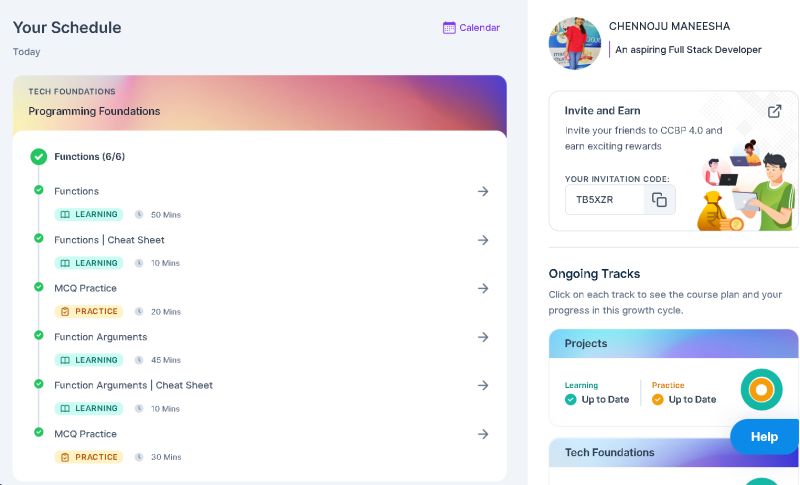800x485 pixels.
Task: Click Projects circular progress ring icon
Action: (761, 390)
